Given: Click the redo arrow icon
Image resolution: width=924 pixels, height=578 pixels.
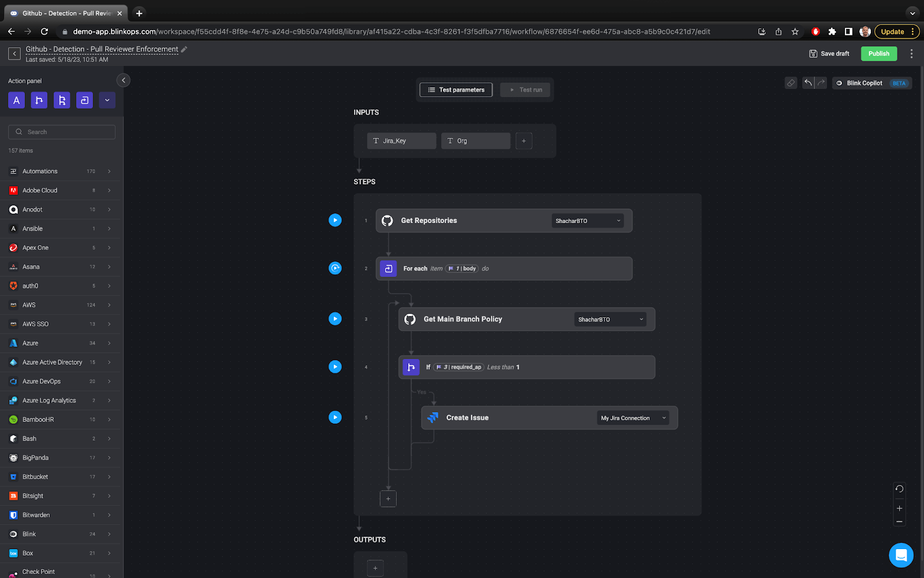Looking at the screenshot, I should tap(820, 83).
